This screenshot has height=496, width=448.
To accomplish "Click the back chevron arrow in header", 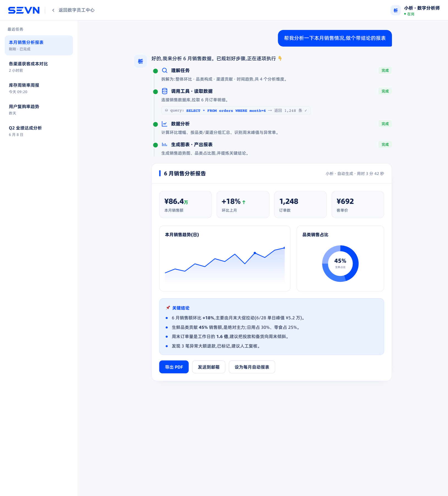I will (x=53, y=10).
